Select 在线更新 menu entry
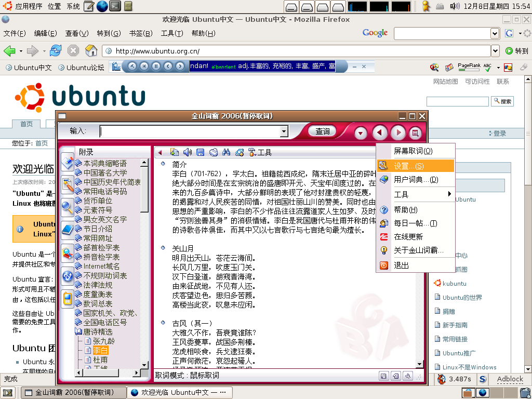Viewport: 532px width, 399px height. [415, 237]
